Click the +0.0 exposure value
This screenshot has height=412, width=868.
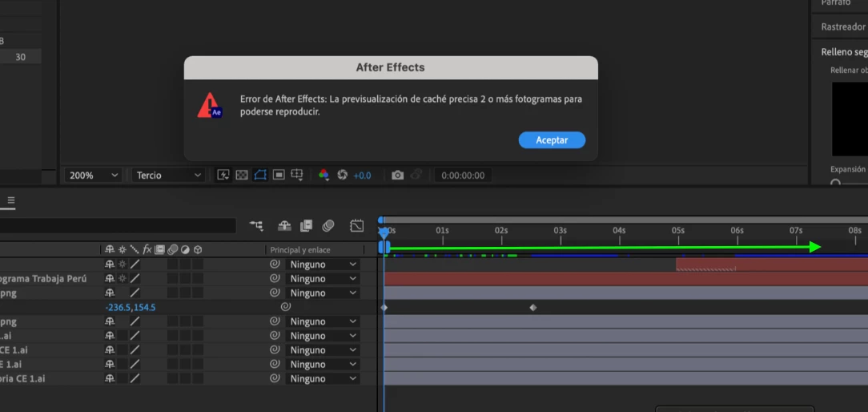362,176
